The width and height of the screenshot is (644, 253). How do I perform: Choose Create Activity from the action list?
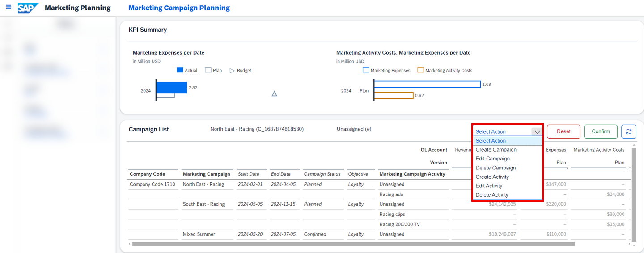[x=508, y=177]
